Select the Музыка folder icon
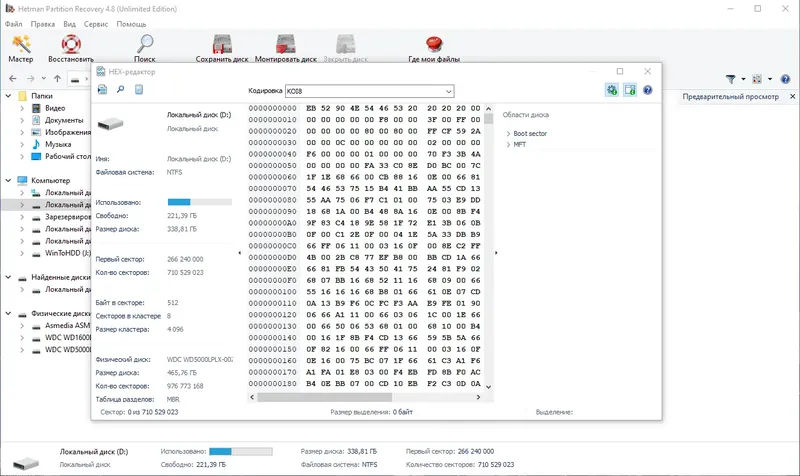Screen dimensions: 800x476 point(36,144)
